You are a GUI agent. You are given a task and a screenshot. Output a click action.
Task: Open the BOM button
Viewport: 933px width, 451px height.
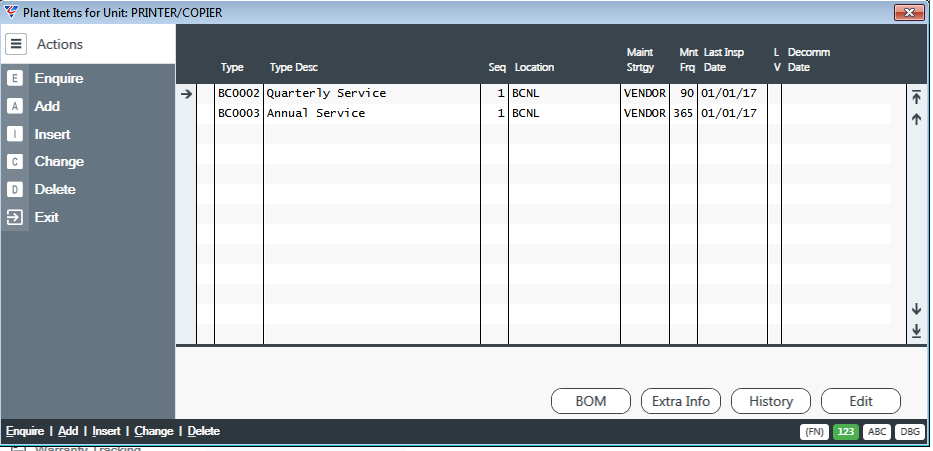click(x=591, y=401)
